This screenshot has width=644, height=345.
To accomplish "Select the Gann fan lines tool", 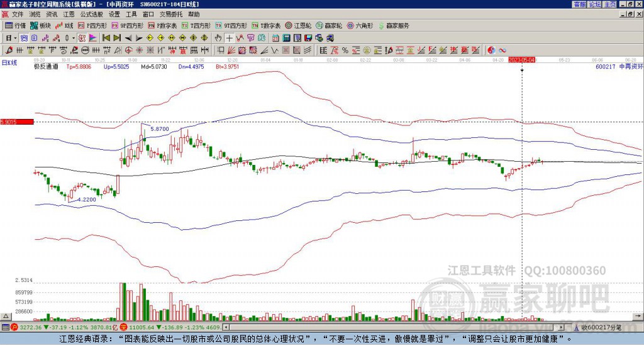I will [x=231, y=50].
